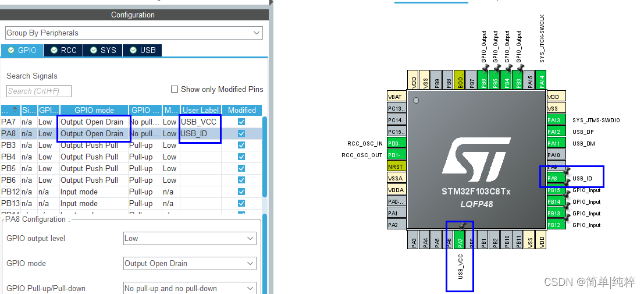Click PB13 Input mode cell
The height and width of the screenshot is (294, 644).
pos(94,203)
